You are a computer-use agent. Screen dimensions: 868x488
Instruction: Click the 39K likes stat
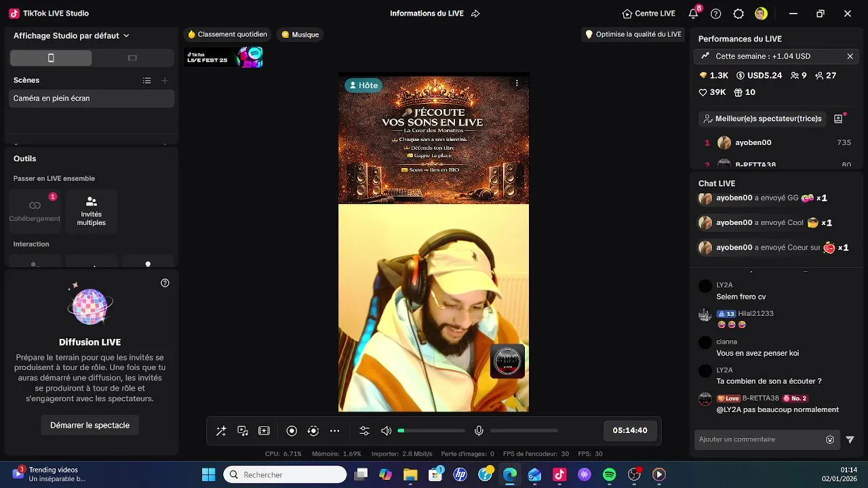[x=712, y=92]
